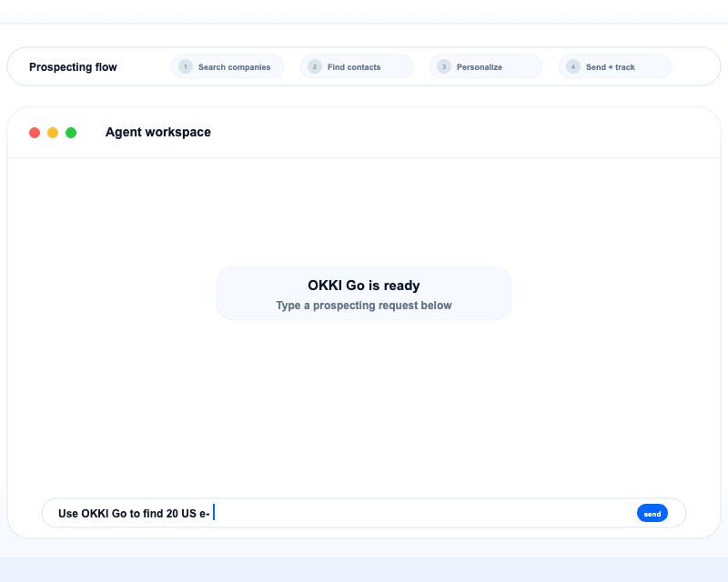Open the Personalize step
The width and height of the screenshot is (728, 582).
(x=485, y=66)
